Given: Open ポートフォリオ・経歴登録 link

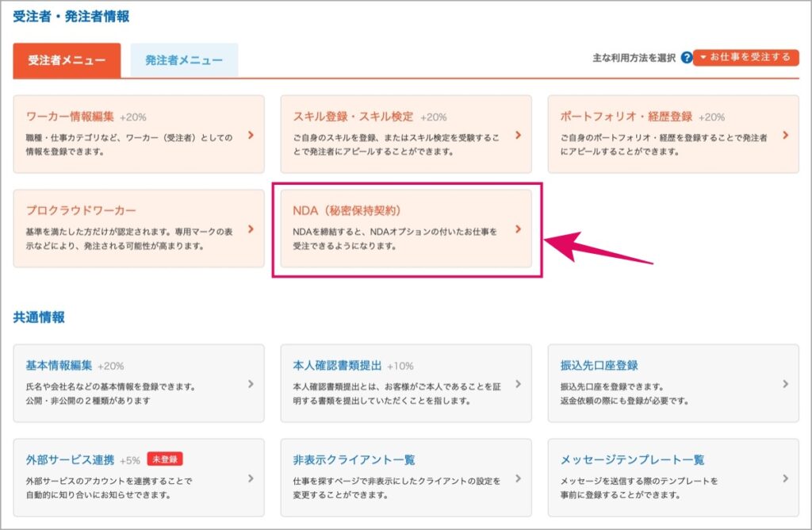Looking at the screenshot, I should [x=626, y=117].
